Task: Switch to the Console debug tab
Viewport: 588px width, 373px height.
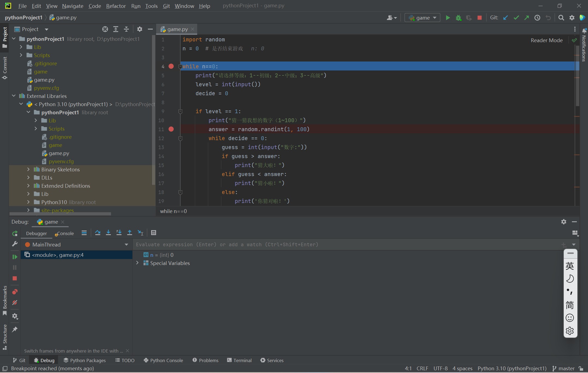Action: pyautogui.click(x=65, y=233)
